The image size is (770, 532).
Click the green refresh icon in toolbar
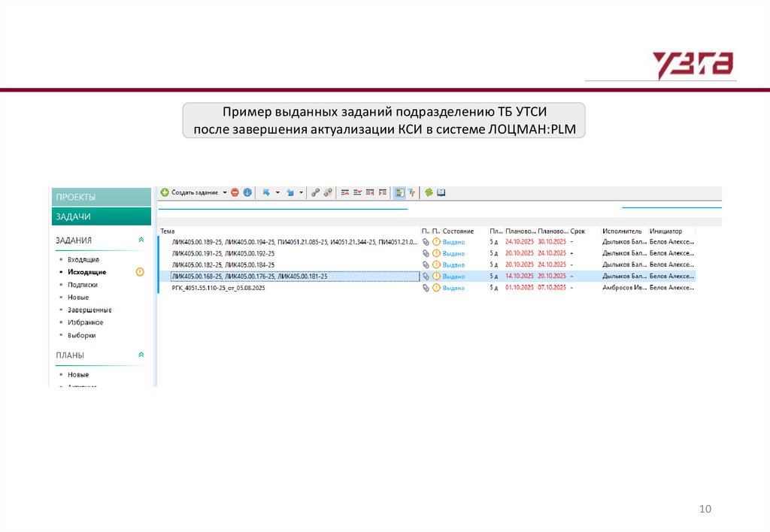pyautogui.click(x=429, y=192)
